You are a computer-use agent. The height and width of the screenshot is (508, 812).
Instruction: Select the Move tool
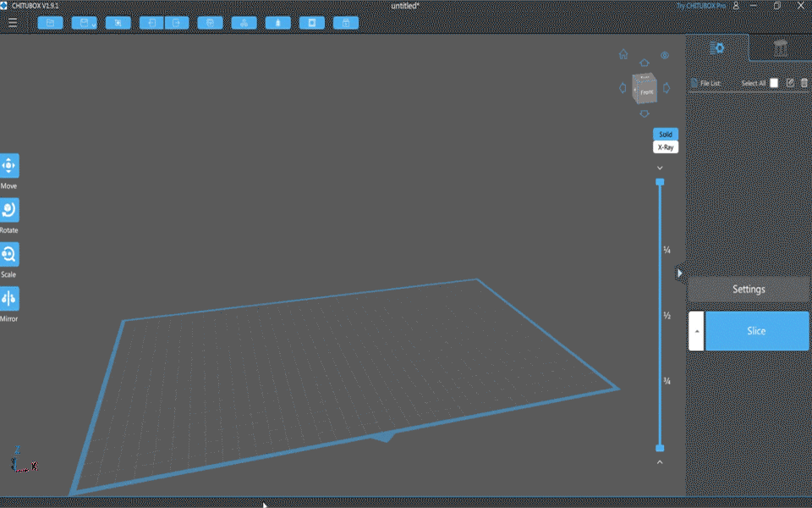click(x=8, y=165)
